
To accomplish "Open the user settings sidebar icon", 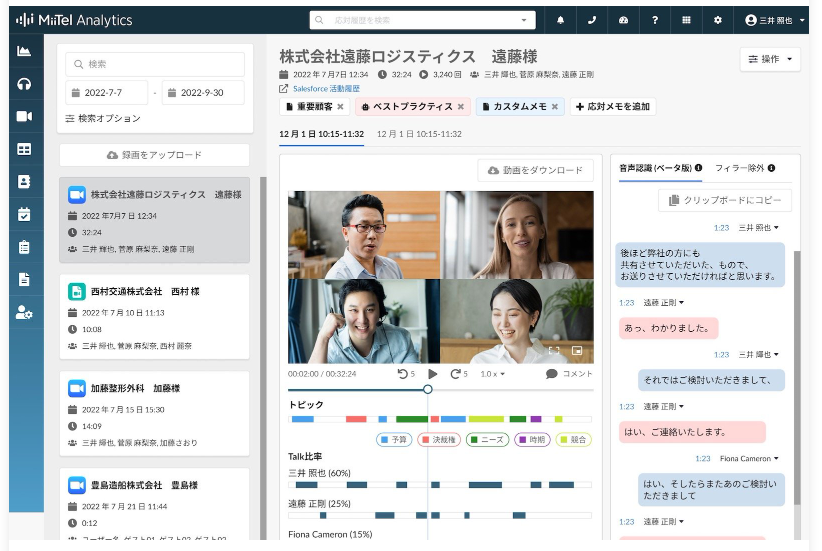I will [x=24, y=312].
